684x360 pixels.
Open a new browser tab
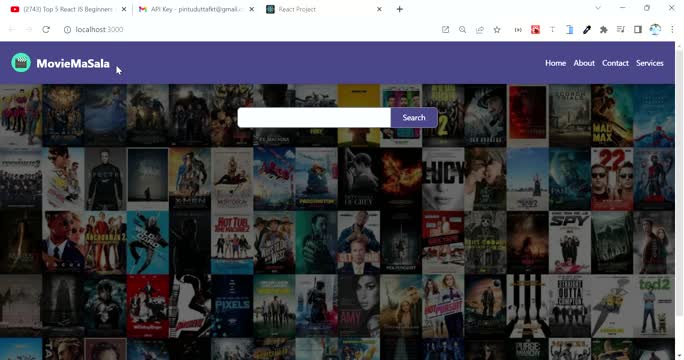click(x=400, y=9)
